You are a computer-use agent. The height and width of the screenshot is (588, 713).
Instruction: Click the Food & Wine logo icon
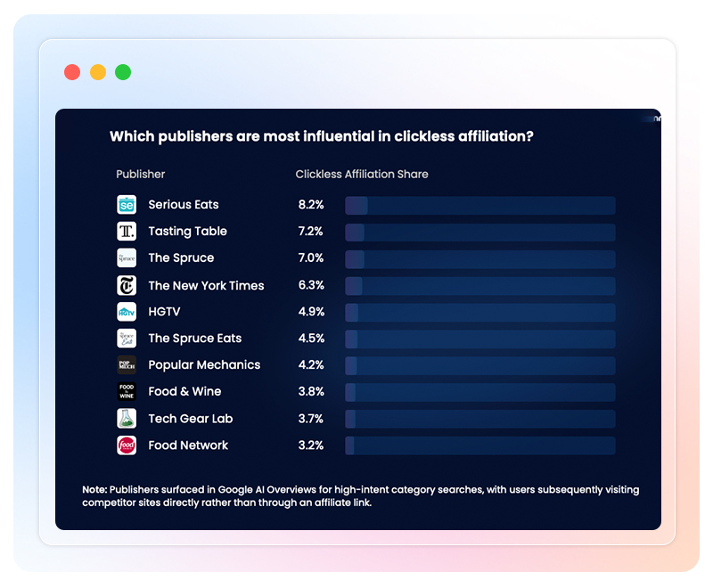(x=127, y=392)
